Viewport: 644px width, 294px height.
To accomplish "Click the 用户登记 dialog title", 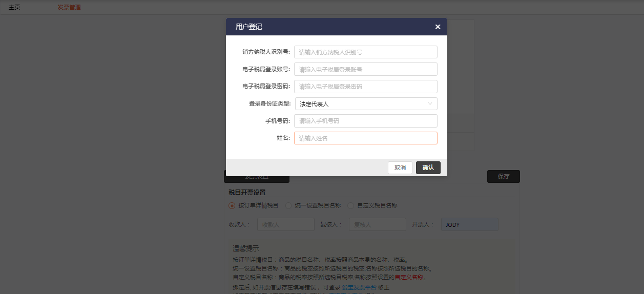I will click(x=249, y=27).
